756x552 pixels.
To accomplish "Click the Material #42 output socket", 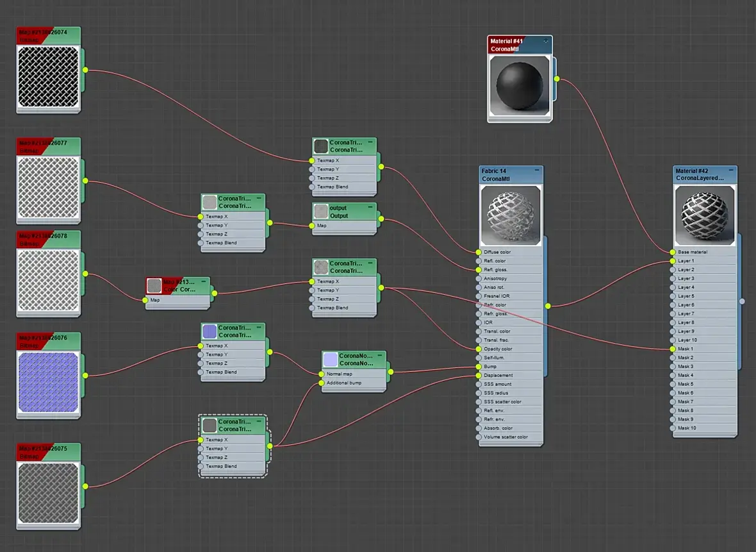I will coord(742,301).
